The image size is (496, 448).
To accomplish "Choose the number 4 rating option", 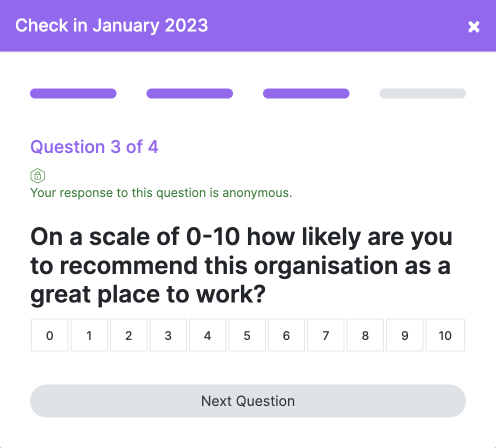I will point(207,335).
